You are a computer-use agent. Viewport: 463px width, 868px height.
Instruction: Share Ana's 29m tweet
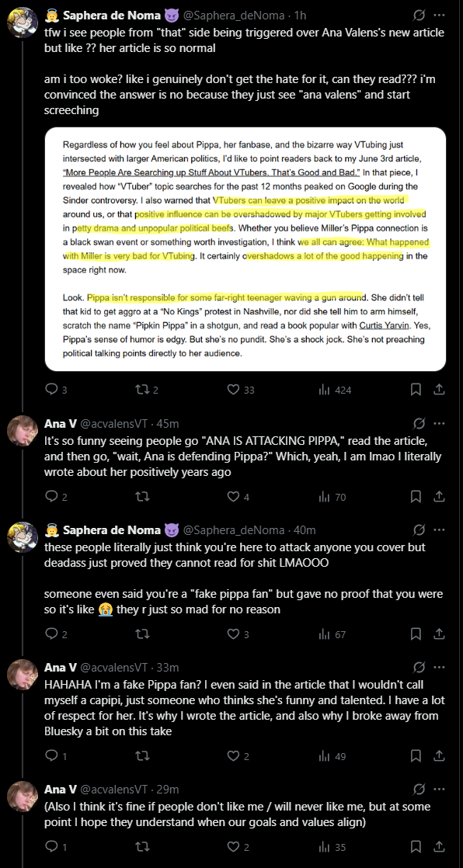point(439,846)
